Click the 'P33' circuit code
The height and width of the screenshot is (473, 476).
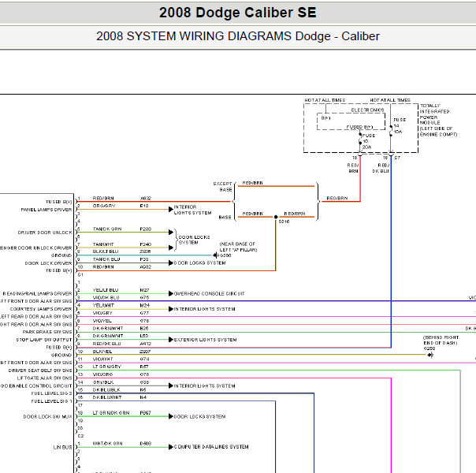144,259
